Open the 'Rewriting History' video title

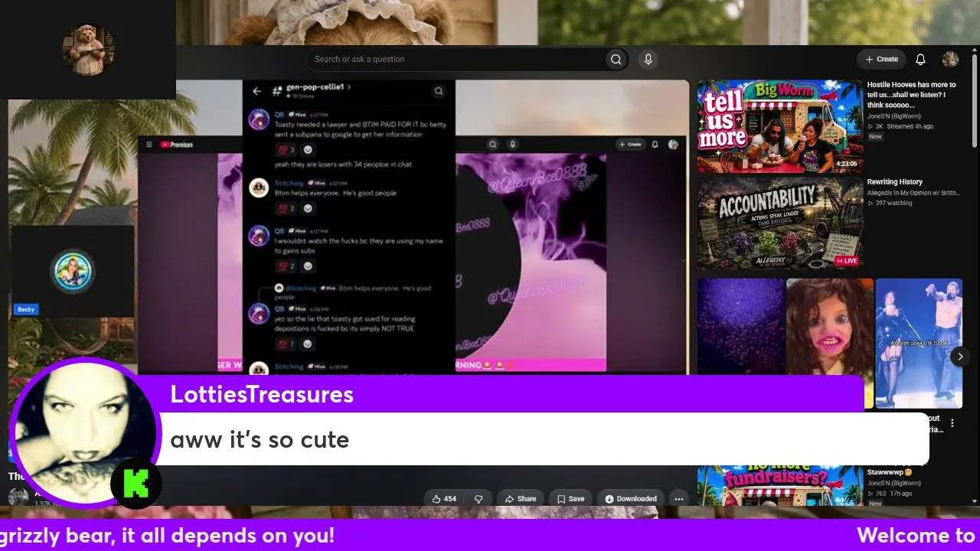(894, 182)
